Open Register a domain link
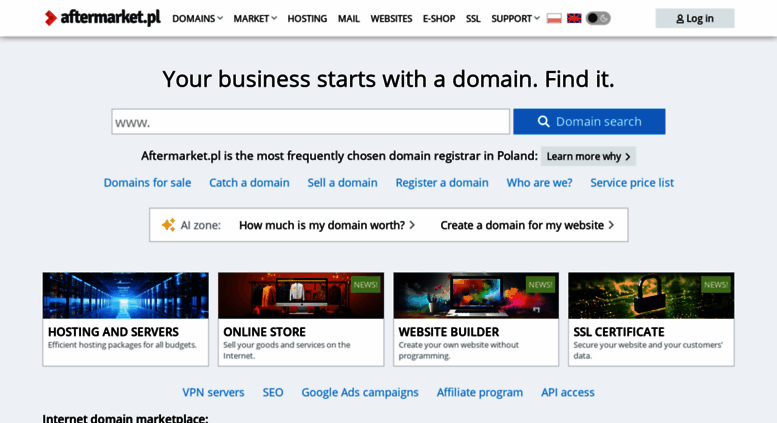This screenshot has width=777, height=423. tap(442, 183)
